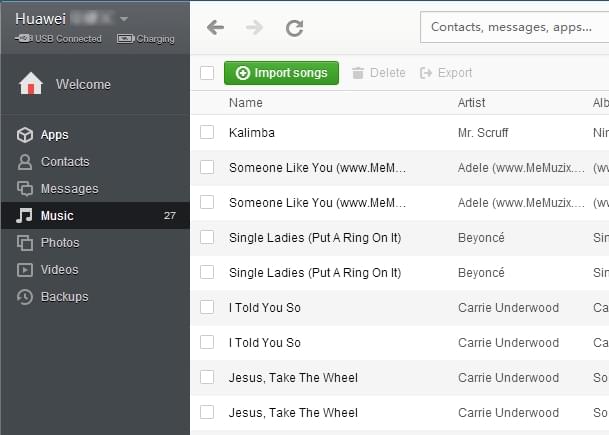Select the second Single Ladies song title
Viewport: 609px width, 435px height.
(x=315, y=273)
